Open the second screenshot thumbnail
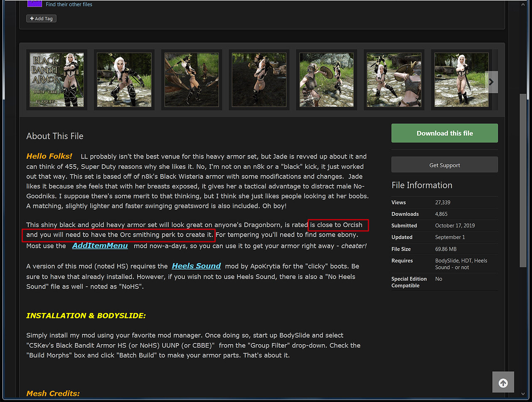The image size is (532, 402). click(124, 80)
